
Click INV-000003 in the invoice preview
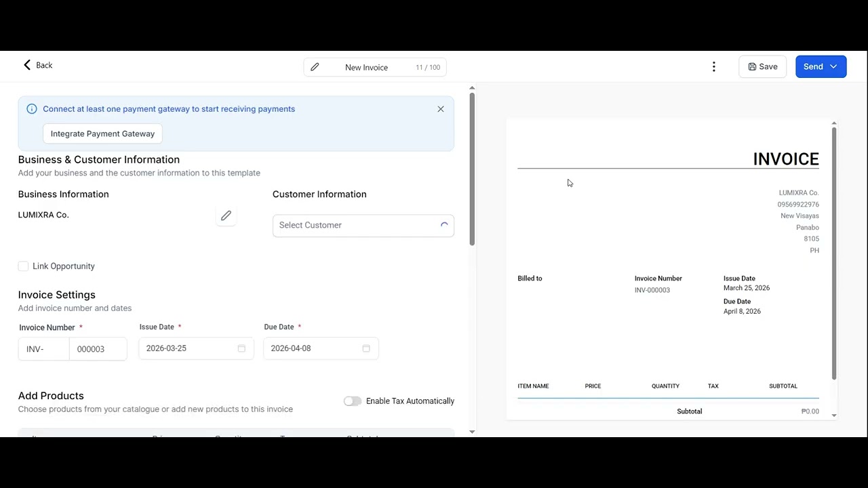click(652, 290)
